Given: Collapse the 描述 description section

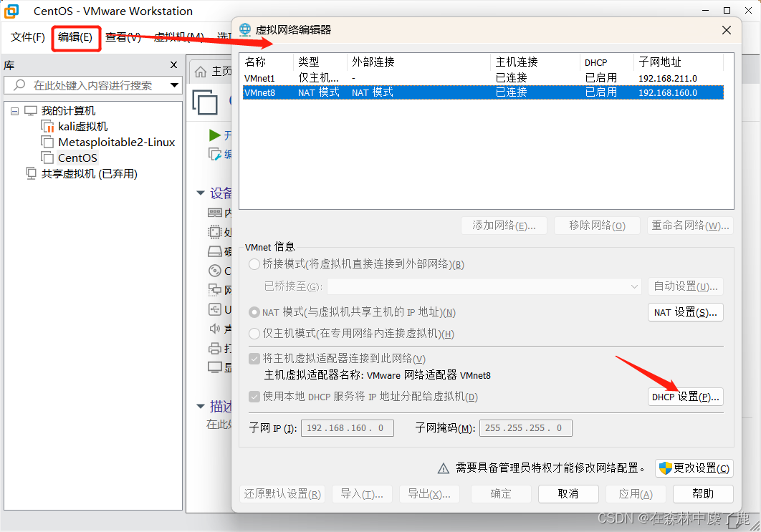Looking at the screenshot, I should [x=201, y=407].
